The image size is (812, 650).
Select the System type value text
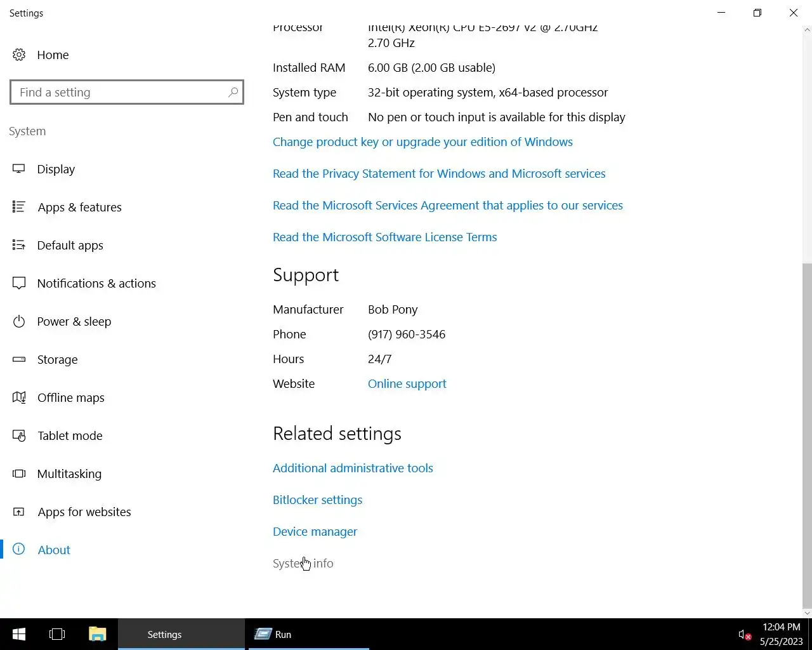(488, 92)
